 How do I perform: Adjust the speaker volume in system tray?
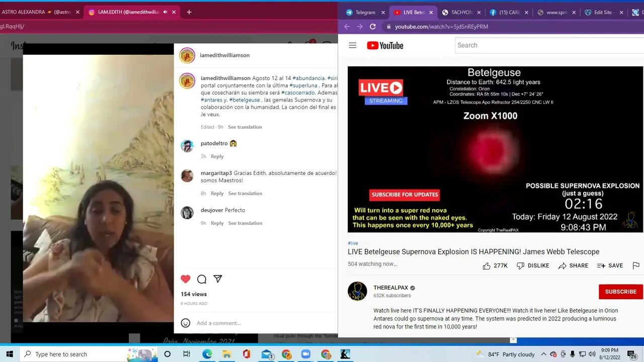pos(592,354)
